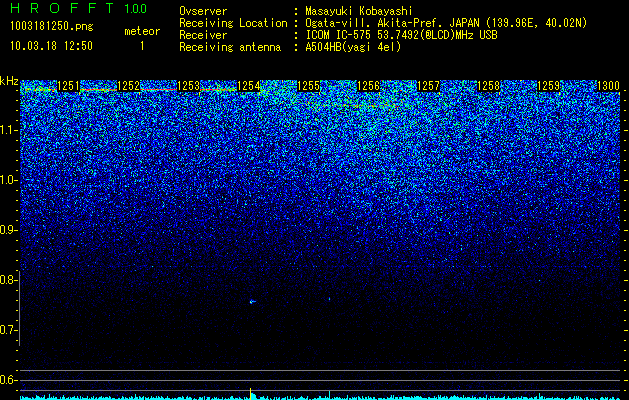Viewport: 629px width, 400px height.
Task: Click the kHz axis unit label
Action: [x=9, y=81]
